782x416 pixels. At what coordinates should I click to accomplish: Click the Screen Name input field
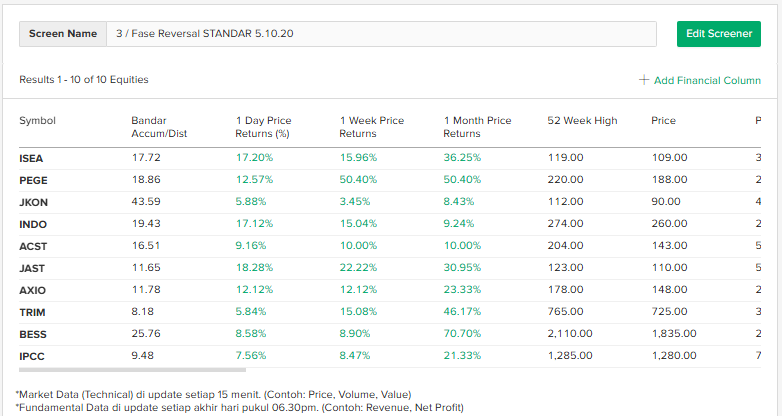380,33
